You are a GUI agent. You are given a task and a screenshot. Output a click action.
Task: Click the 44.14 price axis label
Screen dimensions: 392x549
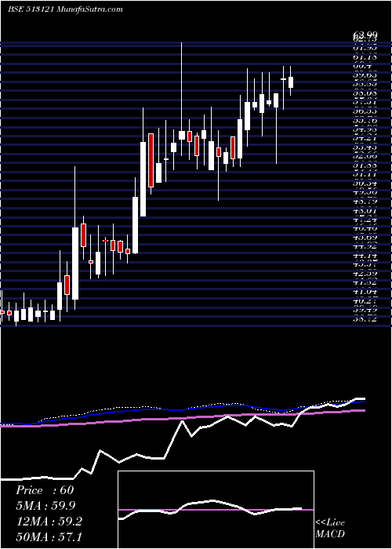pyautogui.click(x=365, y=255)
